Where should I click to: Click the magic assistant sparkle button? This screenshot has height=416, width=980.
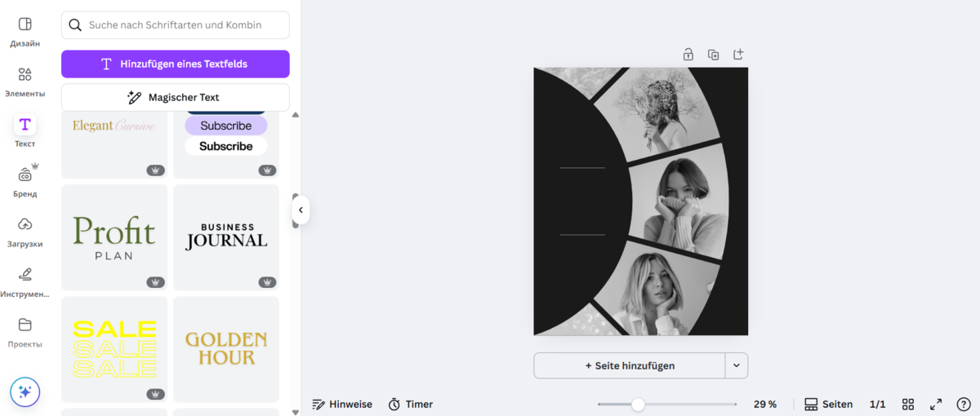point(24,392)
